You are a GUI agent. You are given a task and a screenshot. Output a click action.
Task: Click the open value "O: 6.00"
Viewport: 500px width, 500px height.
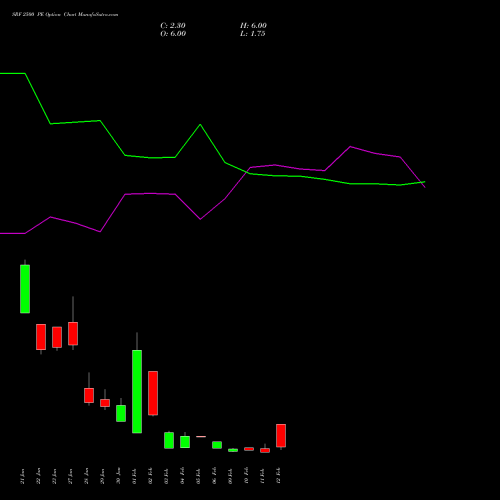tap(173, 34)
